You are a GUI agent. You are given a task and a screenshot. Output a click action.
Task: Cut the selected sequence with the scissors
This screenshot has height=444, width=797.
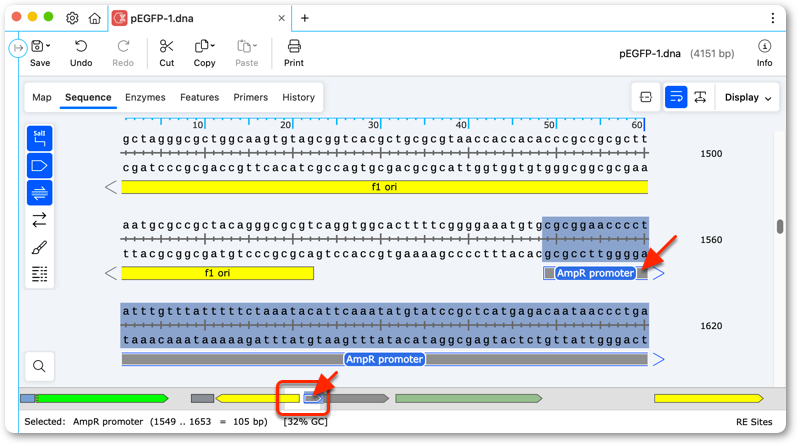[167, 53]
